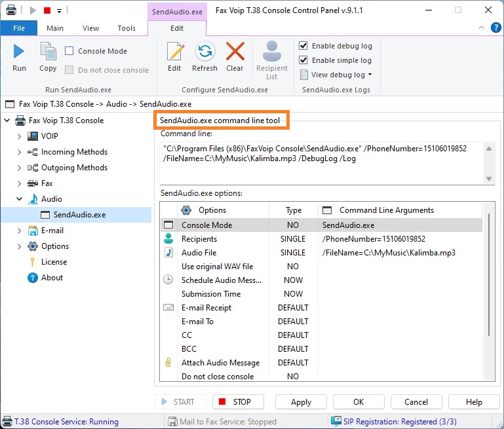Open the blue Help question icon
Viewport: 504px width, 429px height.
pos(495,28)
